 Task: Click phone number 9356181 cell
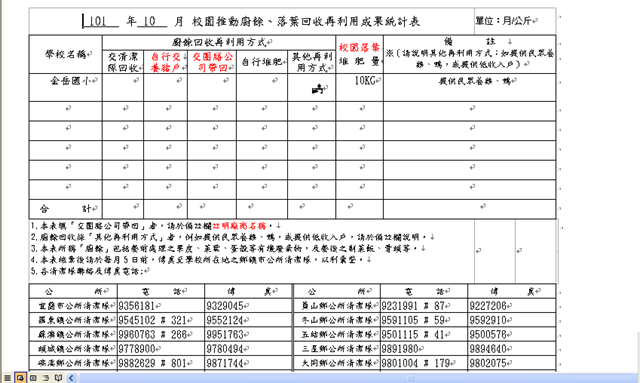pos(161,306)
